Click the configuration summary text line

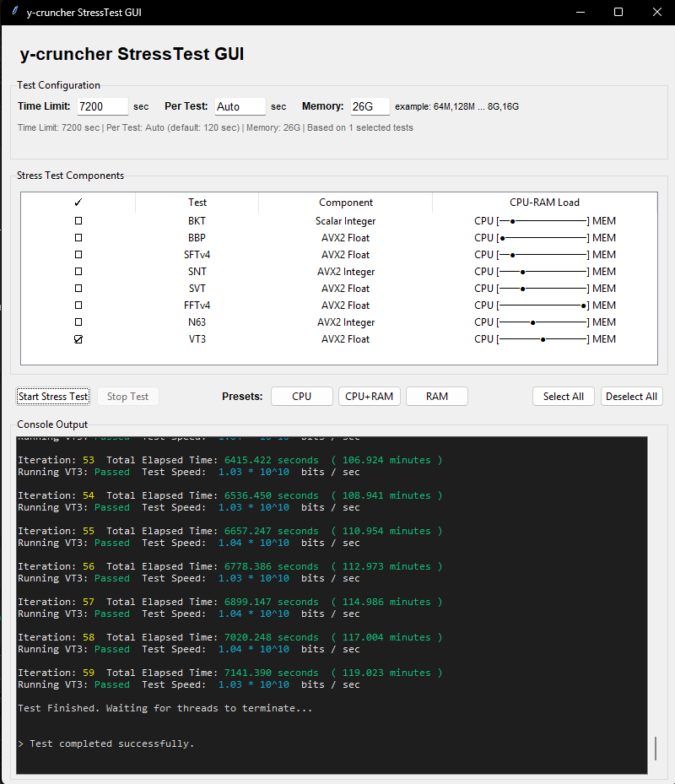[215, 127]
